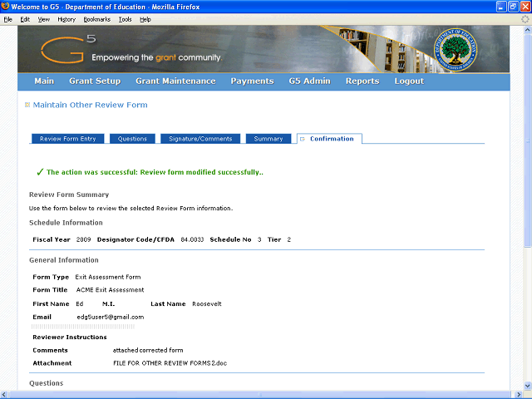Click Form Title value ACME Exit Assessment
This screenshot has width=532, height=399.
tap(110, 290)
